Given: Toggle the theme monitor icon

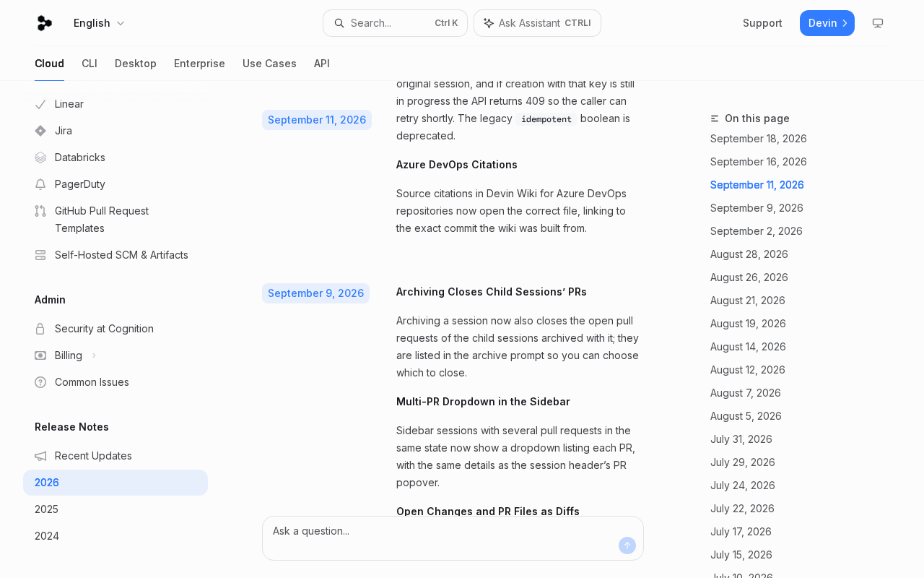Looking at the screenshot, I should [x=878, y=23].
